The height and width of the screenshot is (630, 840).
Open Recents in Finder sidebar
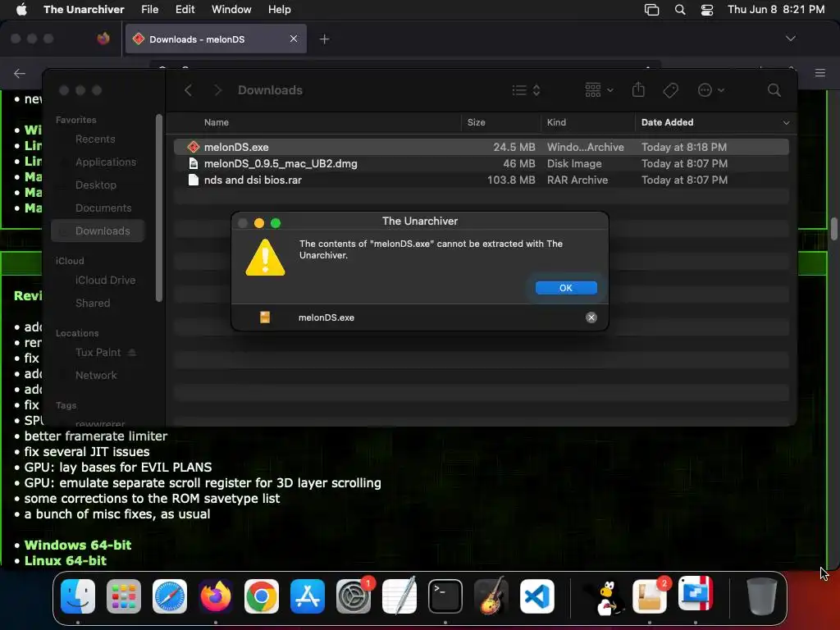pos(95,139)
